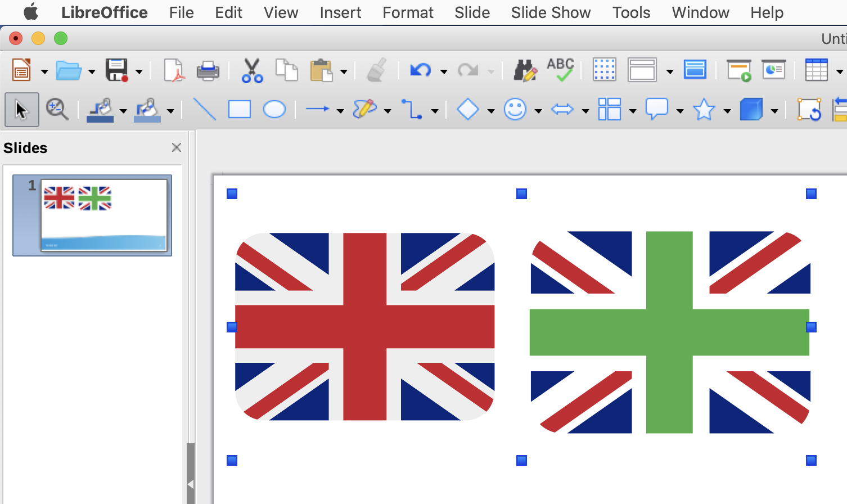Image resolution: width=847 pixels, height=504 pixels.
Task: Toggle the Display Grid icon
Action: click(605, 70)
